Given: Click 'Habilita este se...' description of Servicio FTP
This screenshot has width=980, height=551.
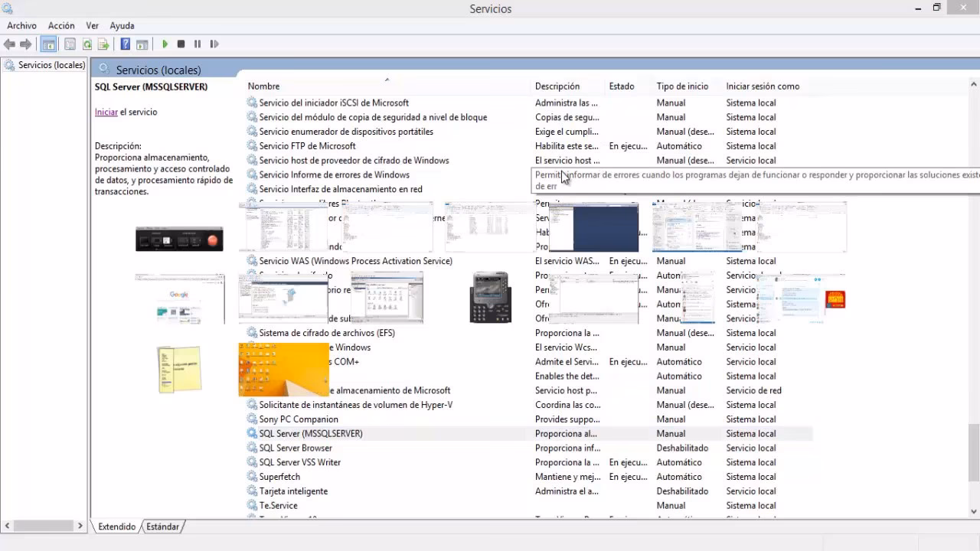Looking at the screenshot, I should [x=567, y=146].
